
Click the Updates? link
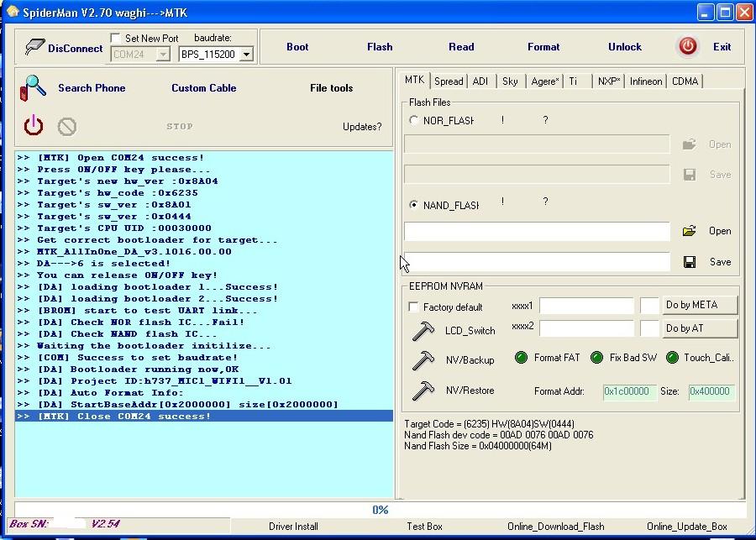[362, 127]
